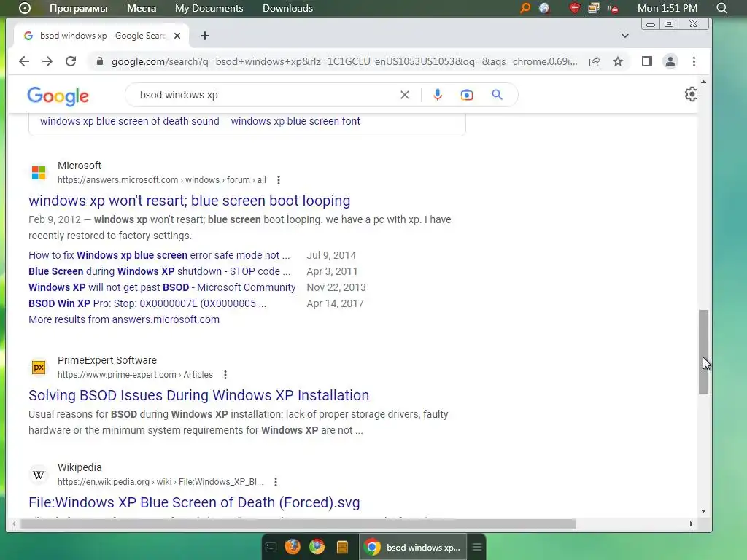This screenshot has height=560, width=747.
Task: Open the network tray icon
Action: pos(594,8)
